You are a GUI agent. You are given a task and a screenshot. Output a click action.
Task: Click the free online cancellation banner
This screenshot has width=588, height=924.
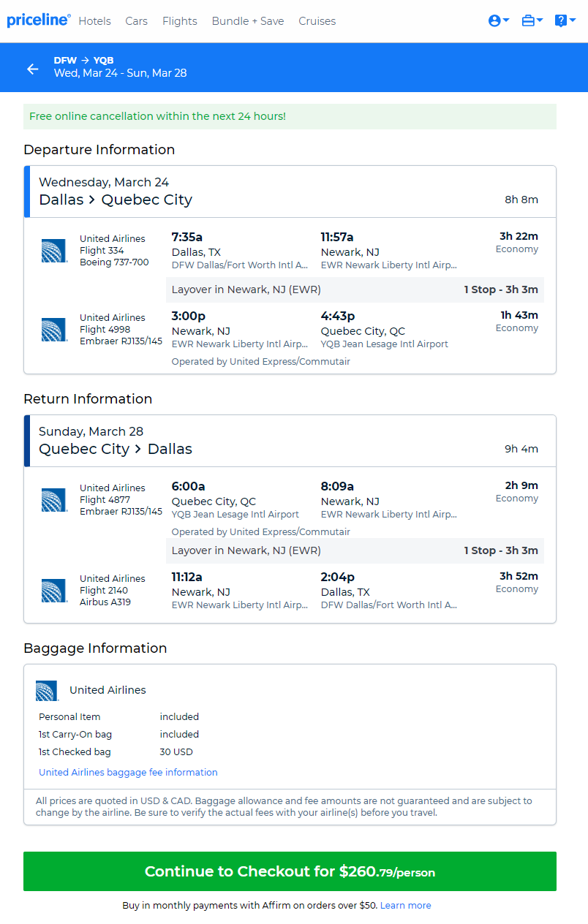click(x=290, y=116)
